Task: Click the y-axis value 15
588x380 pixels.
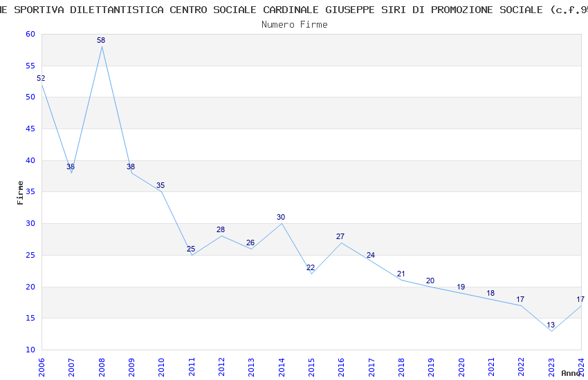Action: coord(30,319)
